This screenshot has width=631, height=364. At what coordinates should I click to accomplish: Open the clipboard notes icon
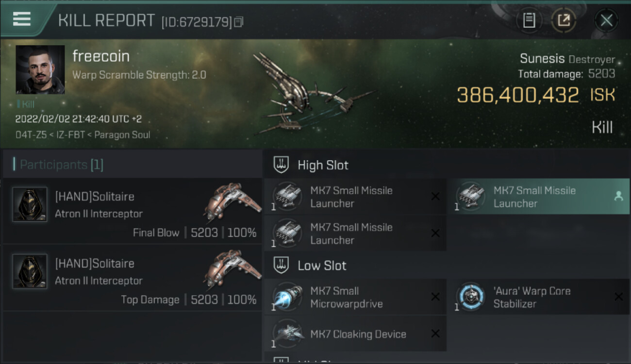pyautogui.click(x=529, y=20)
